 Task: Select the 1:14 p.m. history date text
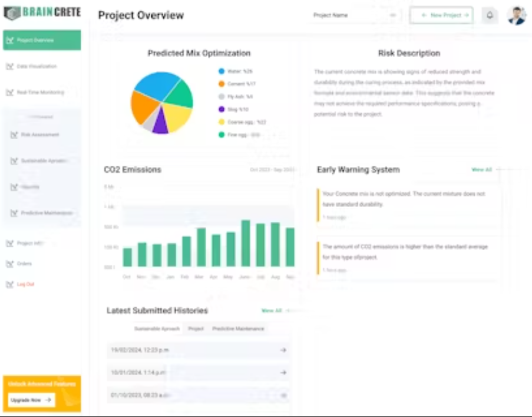138,373
